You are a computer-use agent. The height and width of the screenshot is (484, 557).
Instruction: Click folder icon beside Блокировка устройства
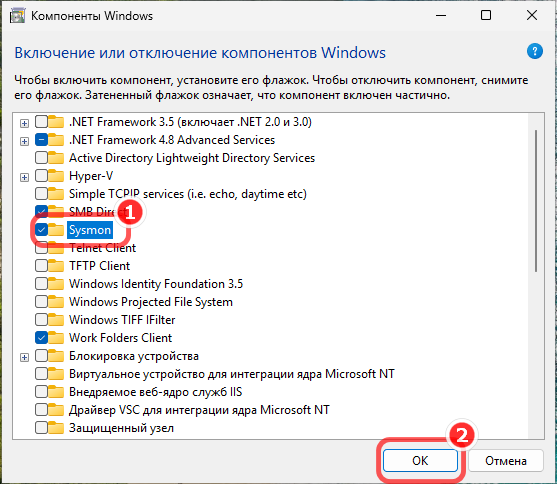tap(56, 355)
